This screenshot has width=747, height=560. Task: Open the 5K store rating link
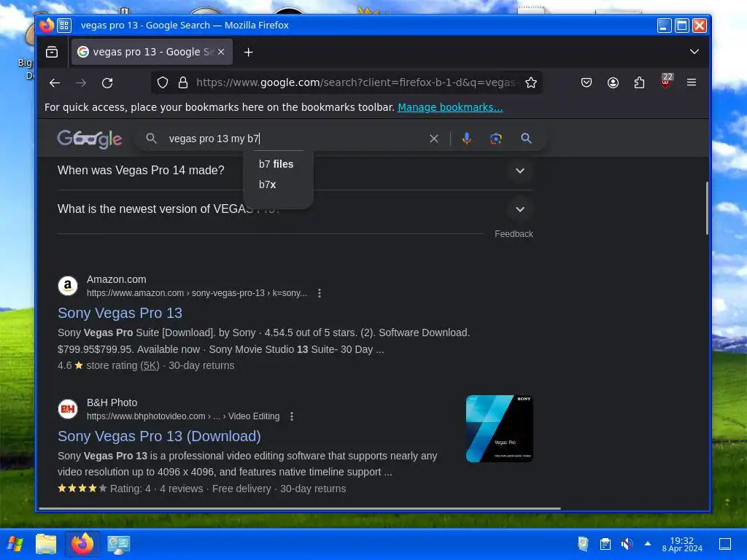tap(150, 366)
